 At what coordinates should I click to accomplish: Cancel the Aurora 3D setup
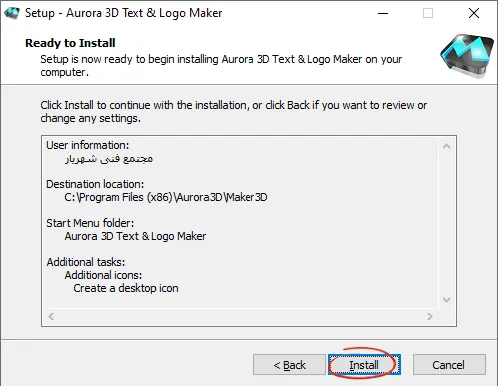pos(449,365)
